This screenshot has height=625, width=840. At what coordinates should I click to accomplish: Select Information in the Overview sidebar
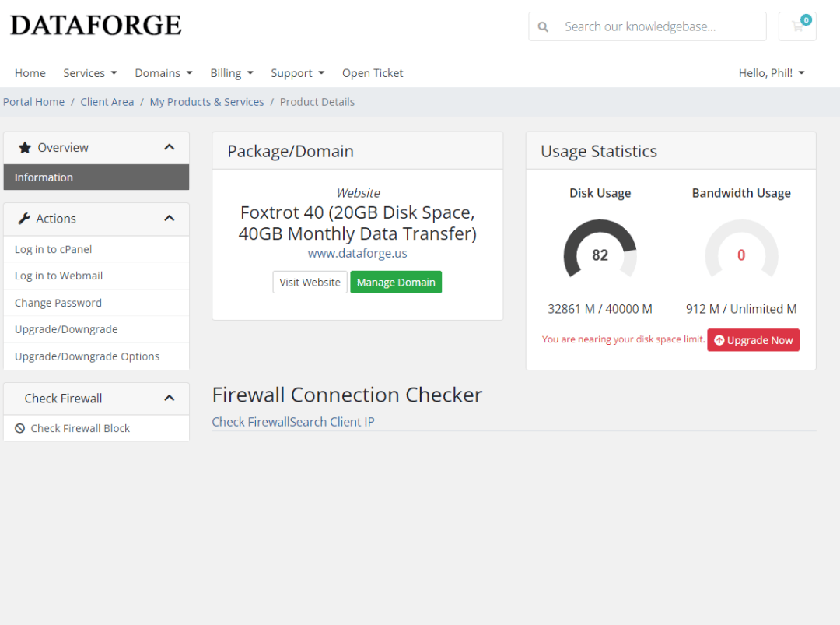coord(96,177)
